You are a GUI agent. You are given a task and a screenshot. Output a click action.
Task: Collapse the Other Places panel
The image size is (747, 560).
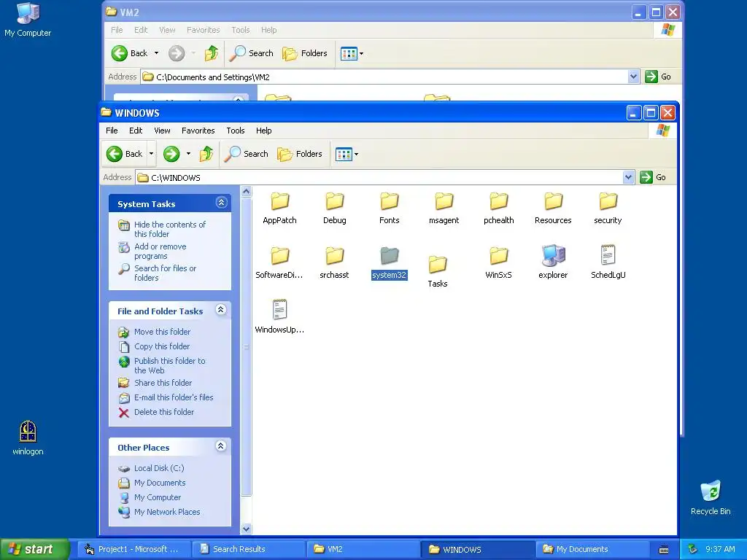pyautogui.click(x=220, y=446)
